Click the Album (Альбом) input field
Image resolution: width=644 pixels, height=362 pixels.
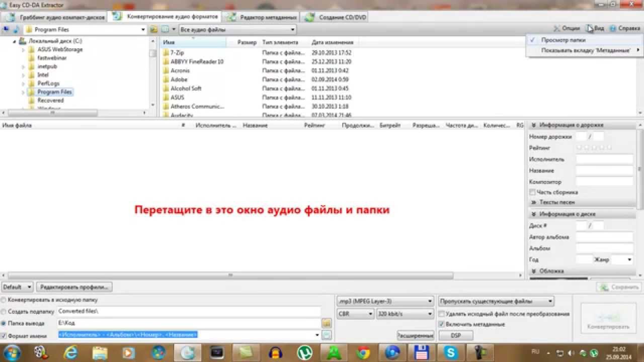[x=605, y=248]
